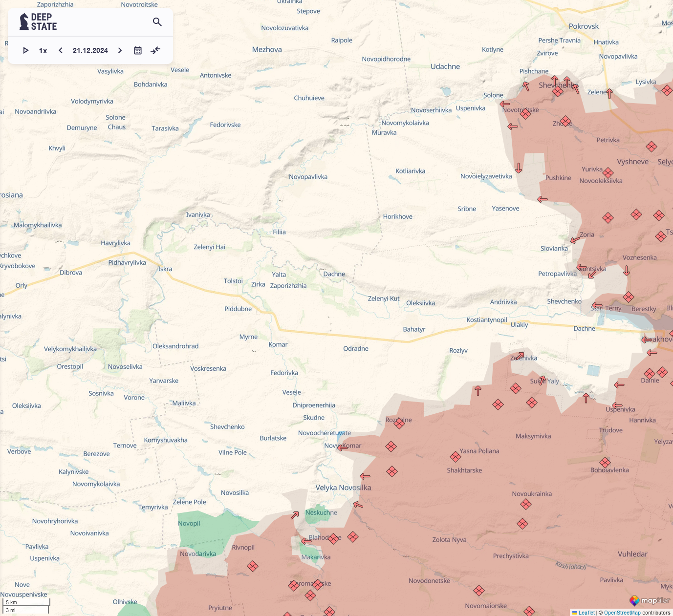Click the MapTiler logo

pyautogui.click(x=650, y=600)
